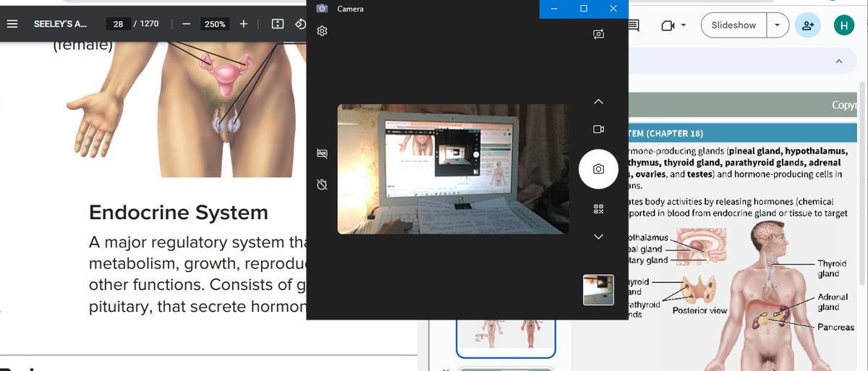Maximize the Camera window
This screenshot has width=868, height=371.
(x=584, y=9)
